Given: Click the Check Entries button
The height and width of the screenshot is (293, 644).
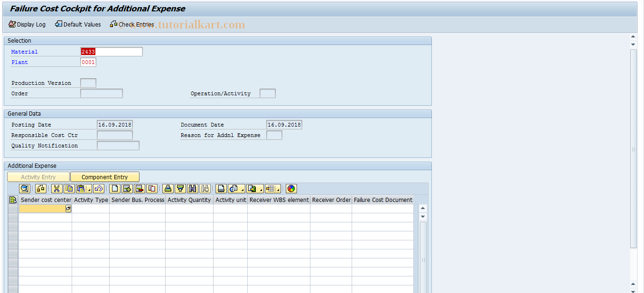Looking at the screenshot, I should (x=133, y=24).
